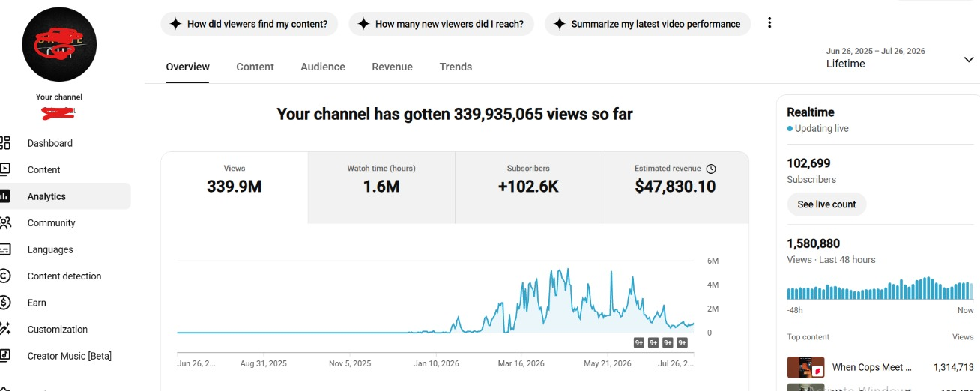Click the Jan 10, 2026 axis label
This screenshot has height=391, width=980.
438,363
